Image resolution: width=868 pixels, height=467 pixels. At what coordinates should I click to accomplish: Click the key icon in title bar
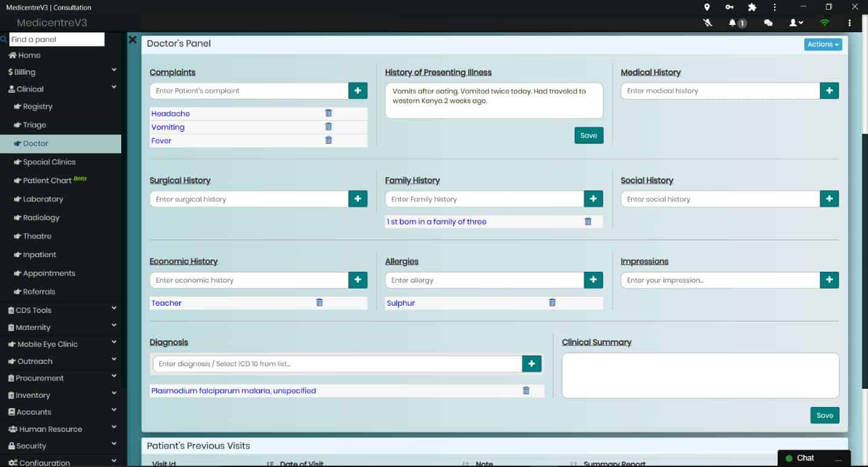click(729, 7)
